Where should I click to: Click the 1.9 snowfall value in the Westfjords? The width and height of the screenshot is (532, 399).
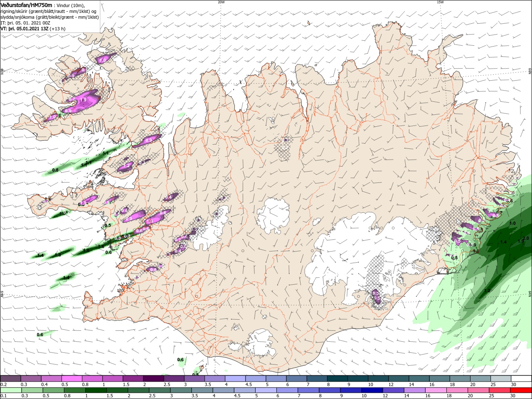pyautogui.click(x=83, y=100)
